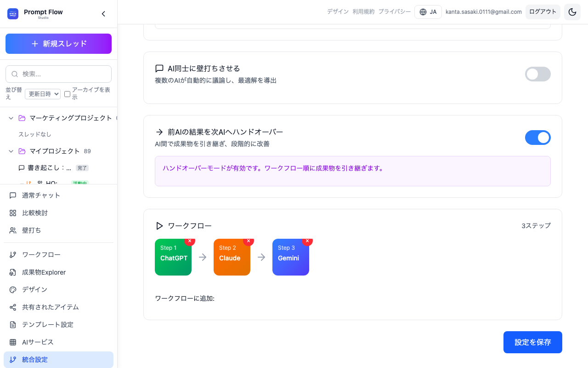588x368 pixels.
Task: Collapse the マーケティングプロジェクト folder chevron
Action: (11, 118)
